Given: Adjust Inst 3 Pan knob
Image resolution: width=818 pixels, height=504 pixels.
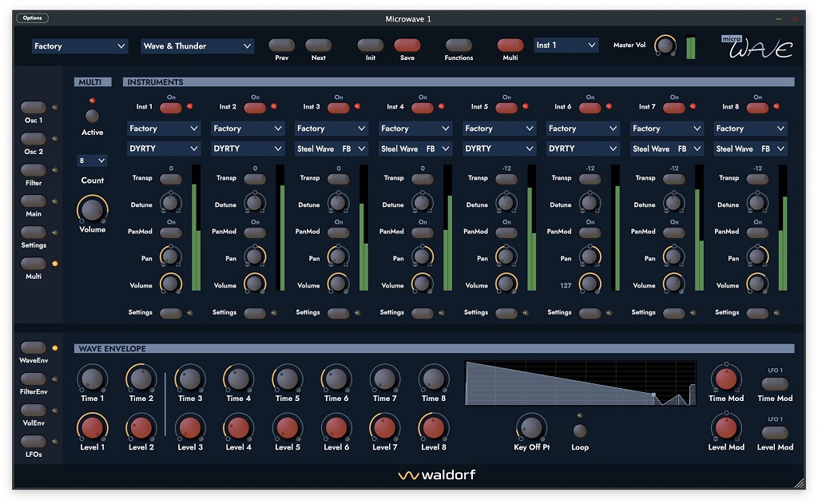Looking at the screenshot, I should pyautogui.click(x=338, y=256).
